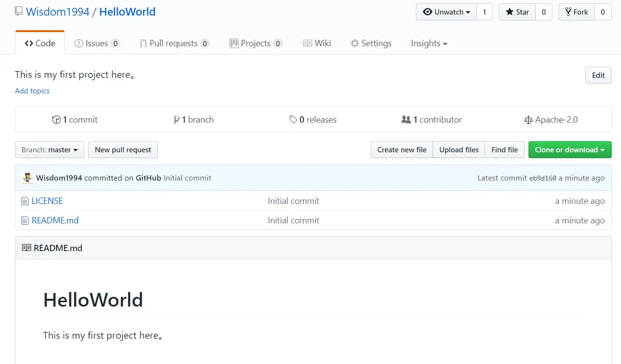Open the Wiki tab

(317, 43)
